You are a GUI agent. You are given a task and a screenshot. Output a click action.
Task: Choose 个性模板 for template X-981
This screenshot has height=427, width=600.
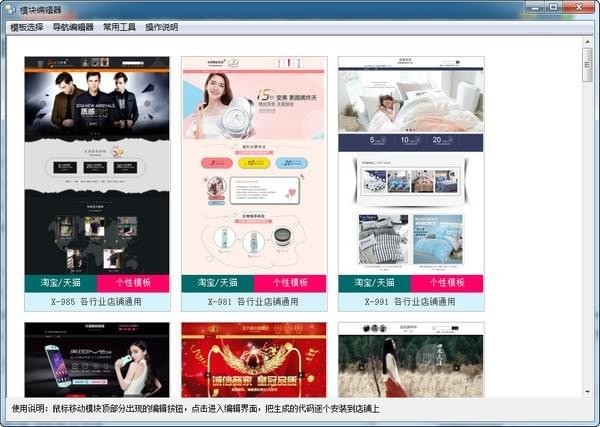click(x=291, y=283)
